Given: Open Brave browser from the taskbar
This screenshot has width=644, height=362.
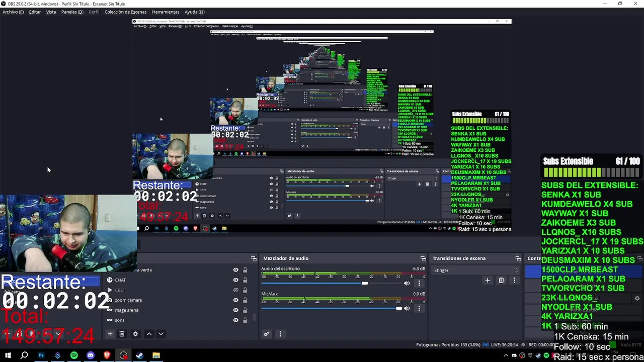Looking at the screenshot, I should (x=107, y=355).
